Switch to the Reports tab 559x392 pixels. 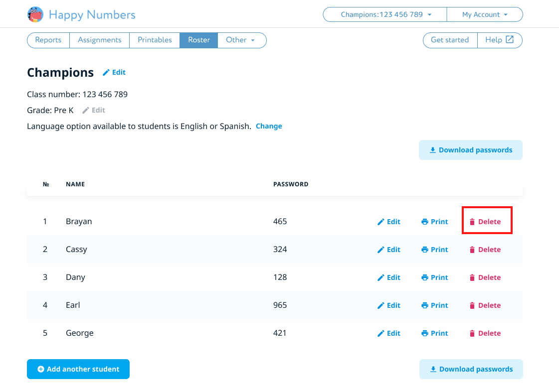48,40
